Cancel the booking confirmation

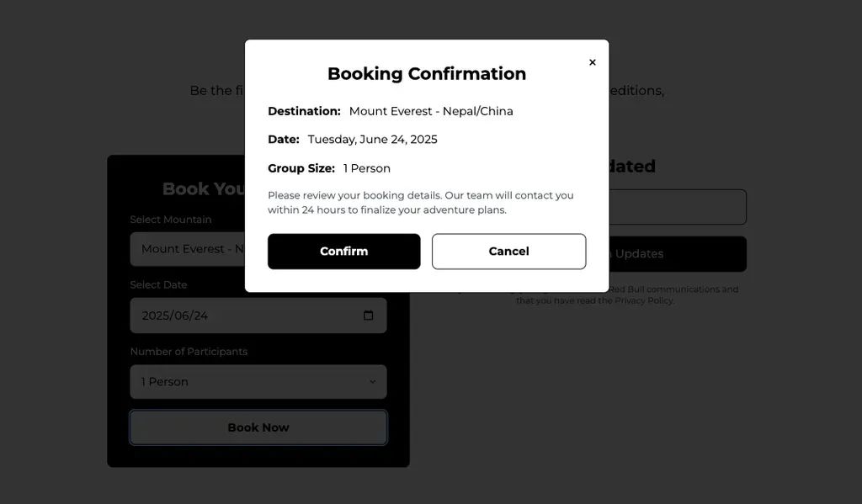[x=508, y=252]
